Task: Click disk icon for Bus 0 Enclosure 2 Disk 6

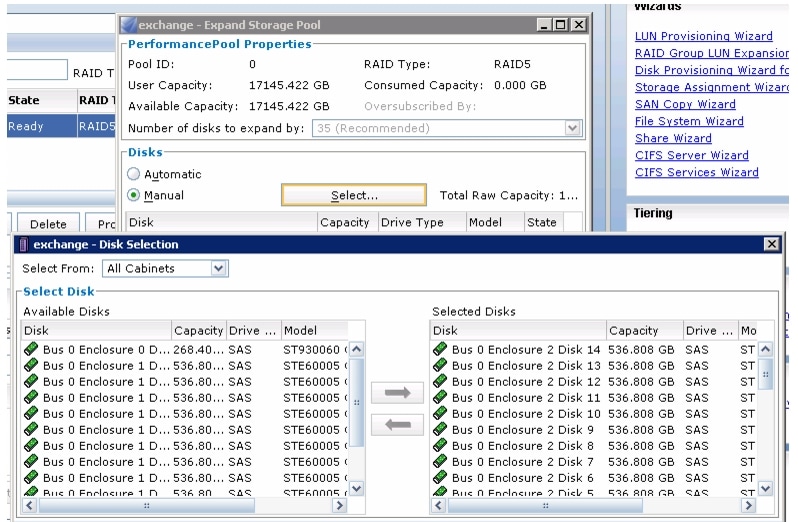Action: 440,477
